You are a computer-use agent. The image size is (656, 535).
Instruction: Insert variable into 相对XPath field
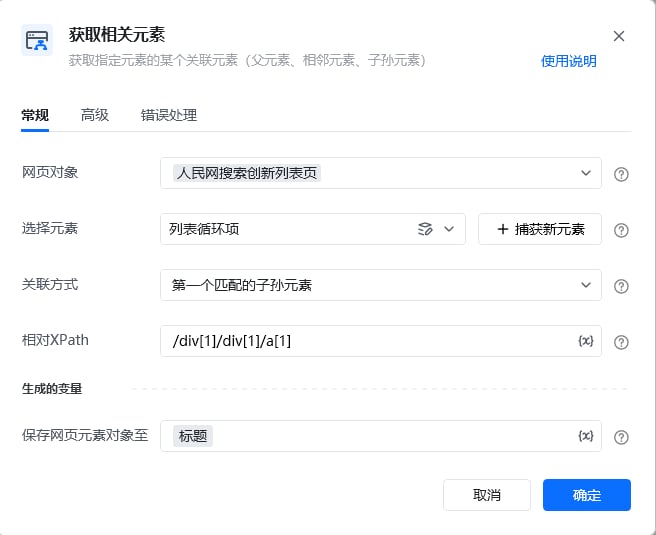586,341
